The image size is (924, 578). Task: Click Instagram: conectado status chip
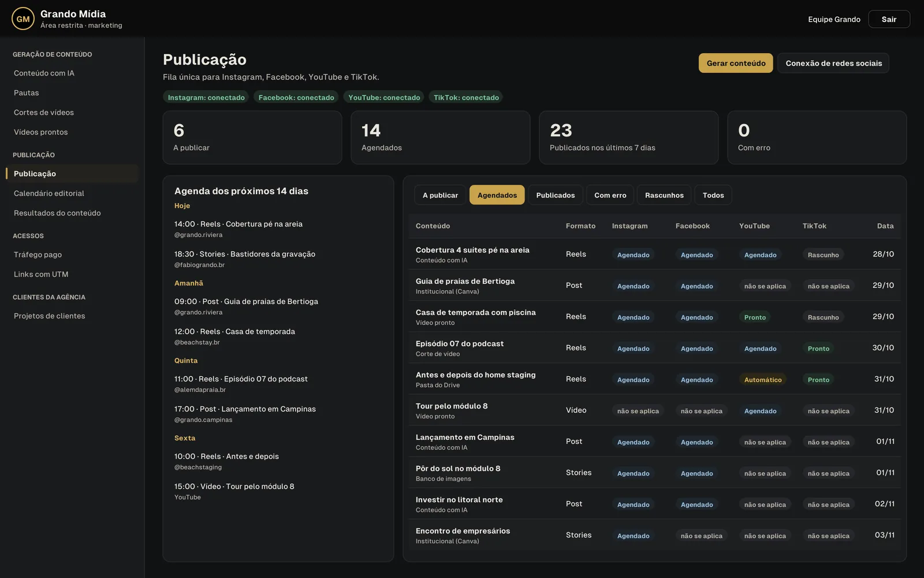tap(206, 98)
